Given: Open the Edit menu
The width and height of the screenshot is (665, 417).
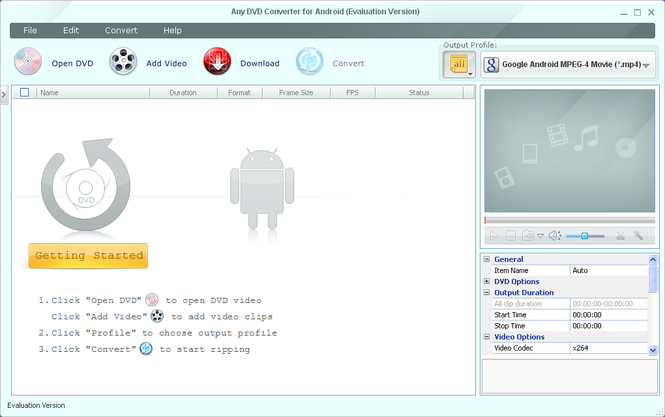Looking at the screenshot, I should coord(71,31).
